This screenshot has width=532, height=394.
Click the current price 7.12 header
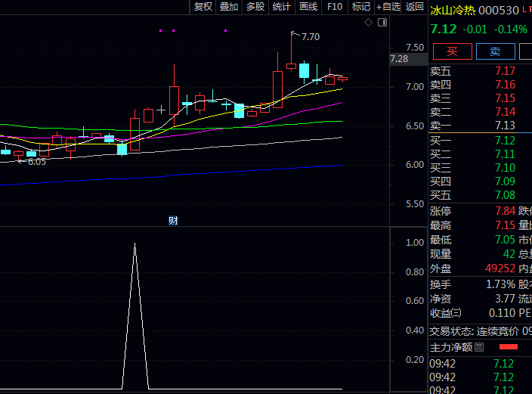[444, 29]
